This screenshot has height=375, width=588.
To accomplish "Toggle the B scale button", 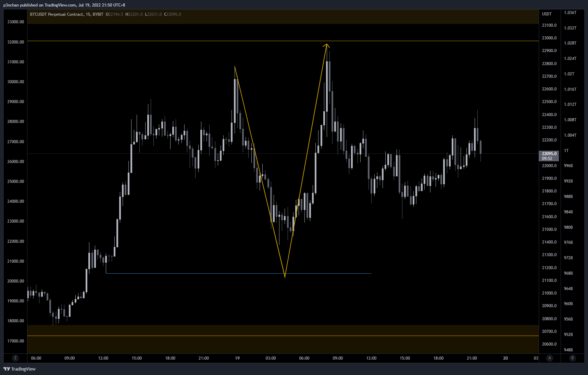I will [x=572, y=358].
